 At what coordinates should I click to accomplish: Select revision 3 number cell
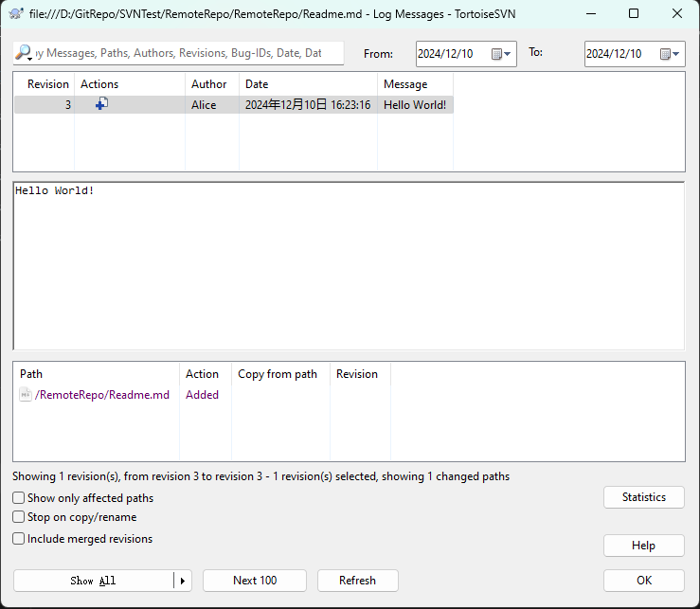[x=45, y=105]
